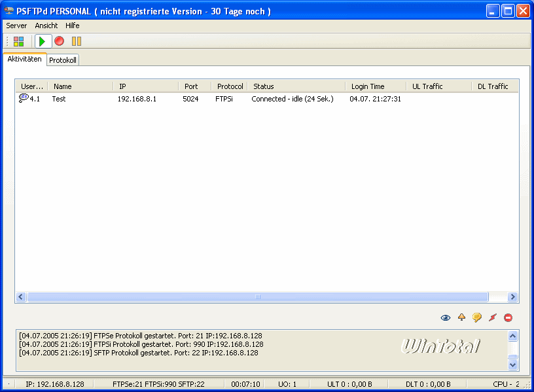Viewport: 534px width, 392px height.
Task: Click the ULT 0 : 0,00 B entry
Action: 349,384
